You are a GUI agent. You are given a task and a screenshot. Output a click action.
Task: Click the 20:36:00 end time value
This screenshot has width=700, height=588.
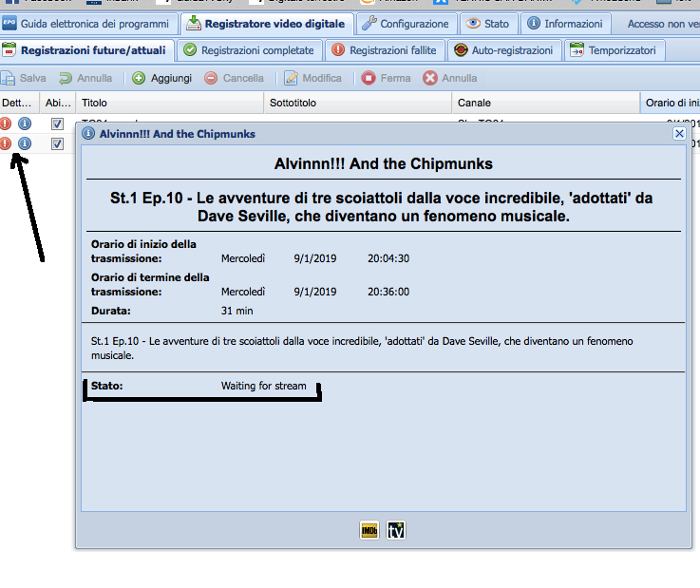(388, 292)
